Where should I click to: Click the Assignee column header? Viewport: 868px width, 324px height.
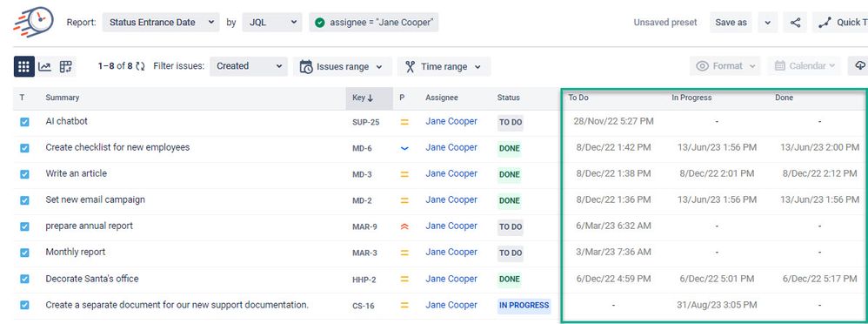pos(442,98)
